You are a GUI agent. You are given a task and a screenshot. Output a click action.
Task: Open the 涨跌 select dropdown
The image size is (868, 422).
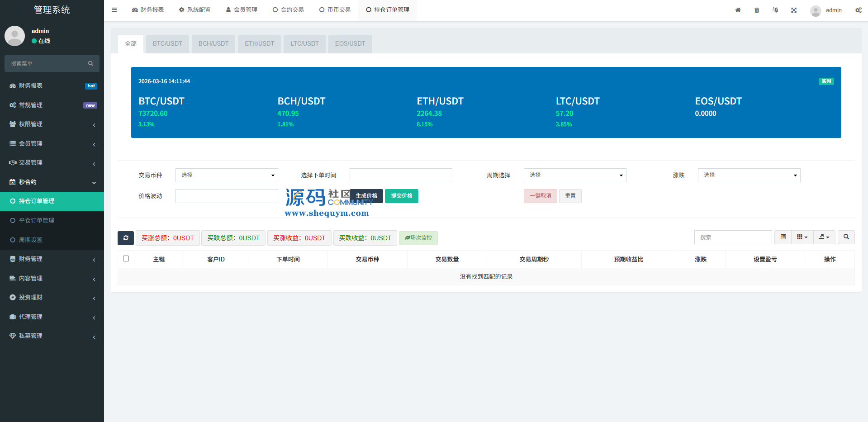(x=749, y=175)
